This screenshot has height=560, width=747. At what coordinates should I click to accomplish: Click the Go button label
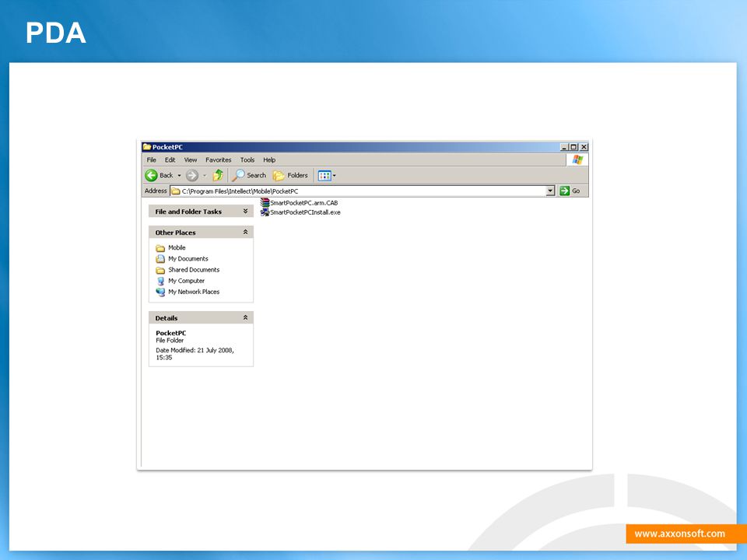coord(576,191)
